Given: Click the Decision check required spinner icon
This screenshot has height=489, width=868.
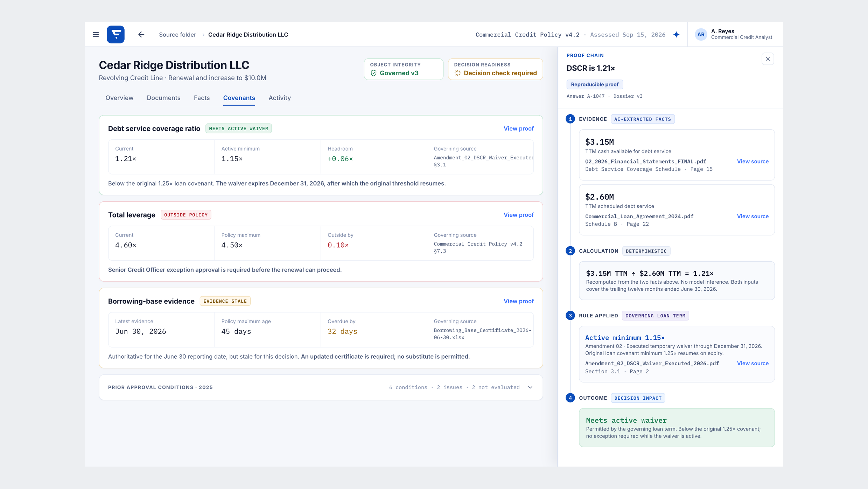Looking at the screenshot, I should (457, 73).
